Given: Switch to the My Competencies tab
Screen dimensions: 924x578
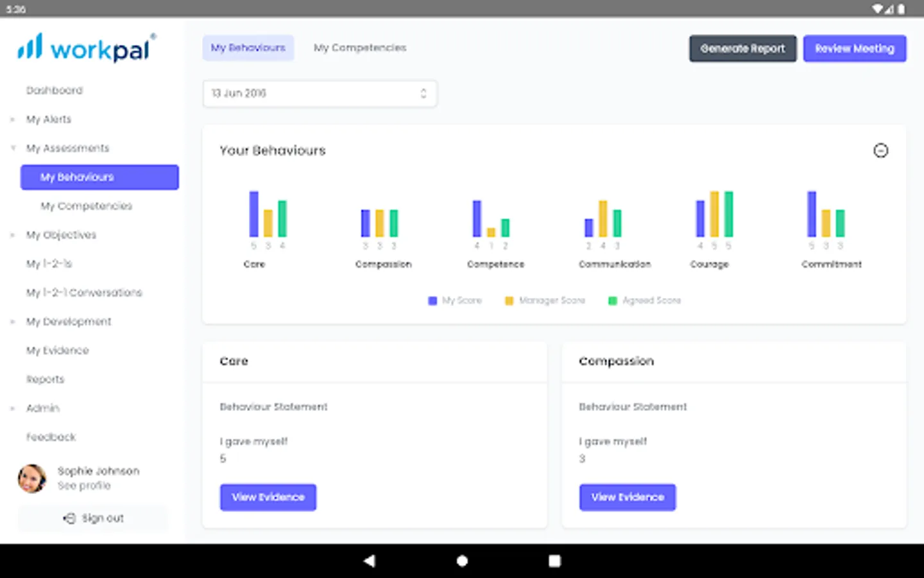Looking at the screenshot, I should (x=360, y=48).
